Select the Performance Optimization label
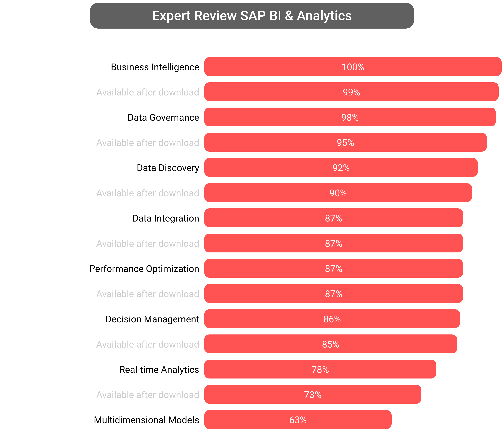This screenshot has width=504, height=438. pyautogui.click(x=144, y=268)
